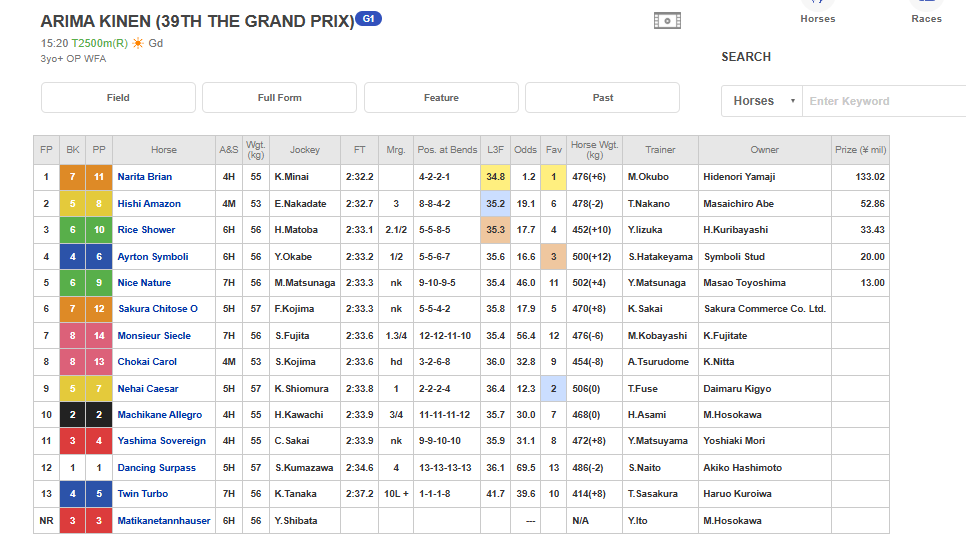Viewport: 966px width, 537px height.
Task: Open the race video icon
Action: [667, 21]
